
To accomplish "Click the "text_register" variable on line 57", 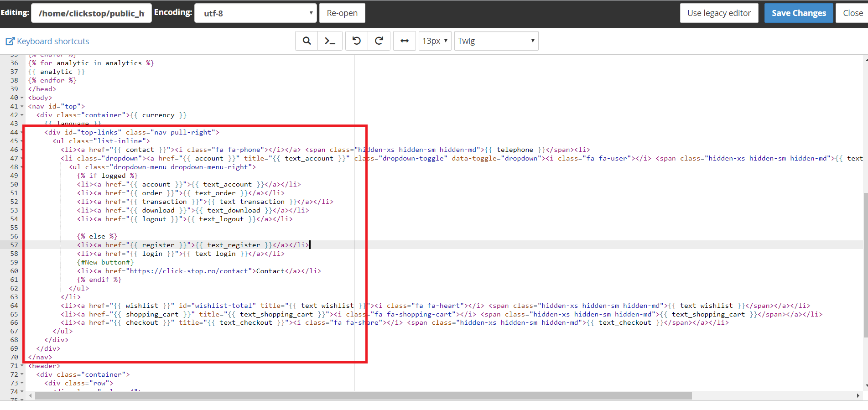I will (234, 245).
